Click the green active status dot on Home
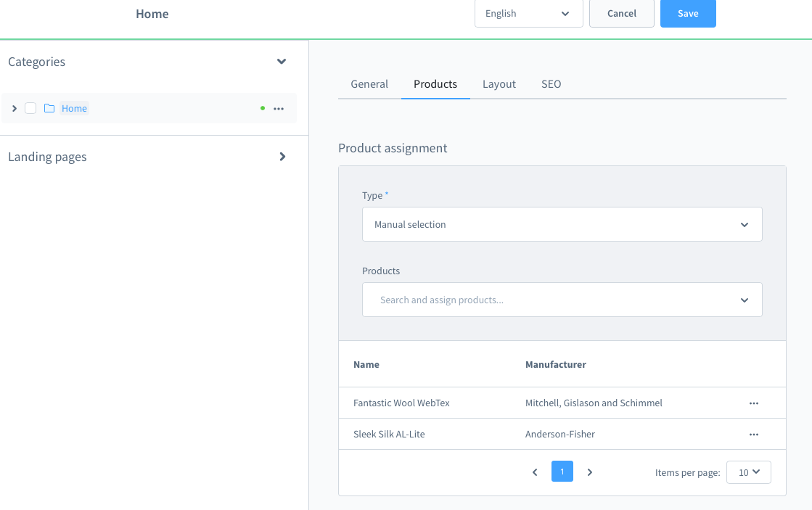812x510 pixels. (263, 108)
